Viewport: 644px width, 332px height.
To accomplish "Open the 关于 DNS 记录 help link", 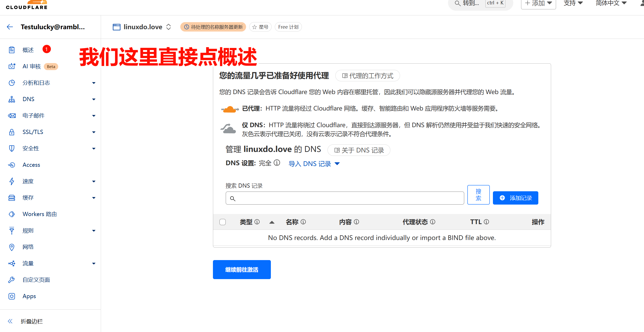I will click(x=359, y=150).
